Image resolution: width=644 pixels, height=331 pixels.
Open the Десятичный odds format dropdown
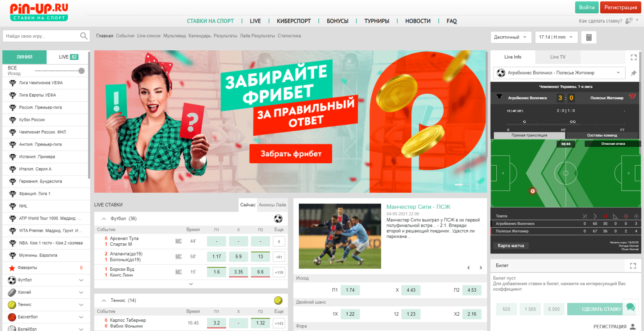coord(511,37)
